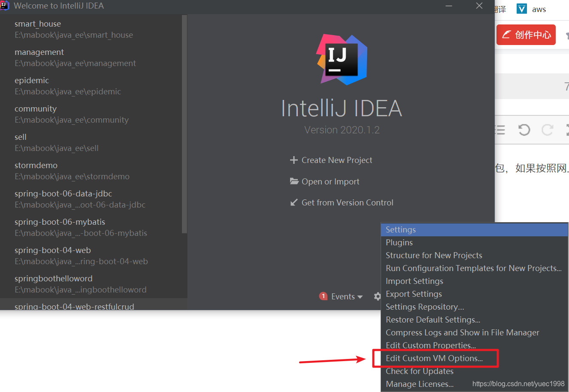Select Compress Logs and Show in File Manager
This screenshot has width=569, height=392.
(x=474, y=332)
